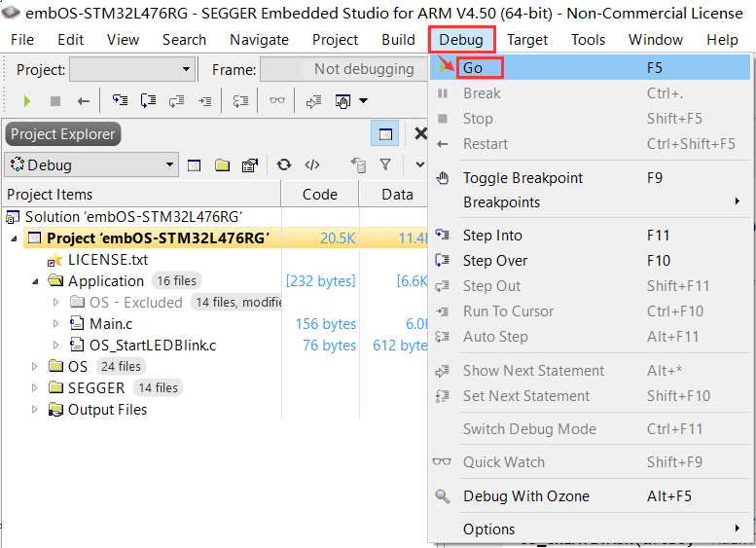Collapse the Application folder node
The image size is (756, 548).
pyautogui.click(x=35, y=281)
